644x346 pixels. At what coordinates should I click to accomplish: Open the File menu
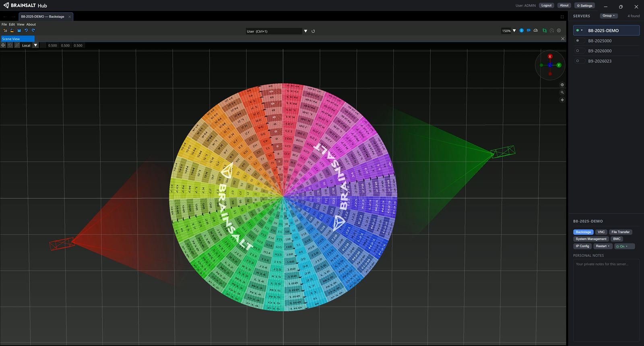coord(4,25)
